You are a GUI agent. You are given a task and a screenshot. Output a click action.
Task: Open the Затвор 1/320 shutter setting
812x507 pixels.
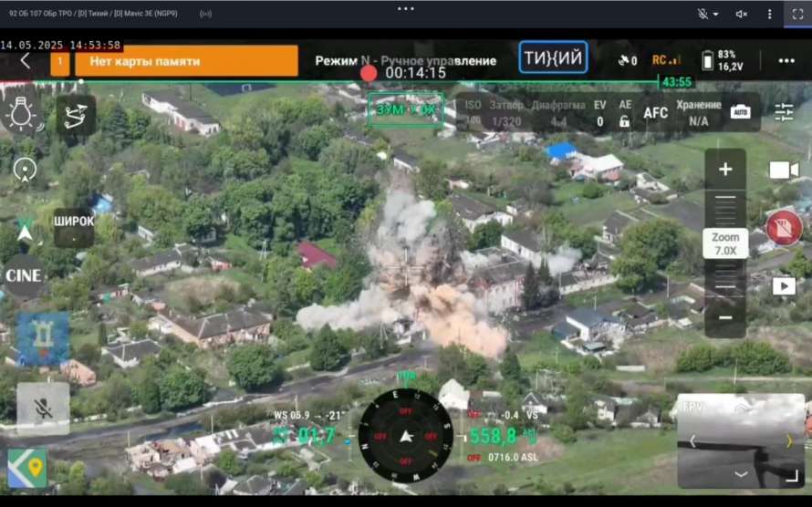pos(506,113)
